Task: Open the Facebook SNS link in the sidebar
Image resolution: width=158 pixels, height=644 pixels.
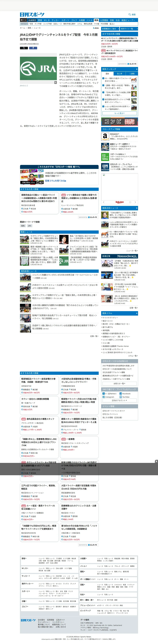Action: [x=125, y=394]
